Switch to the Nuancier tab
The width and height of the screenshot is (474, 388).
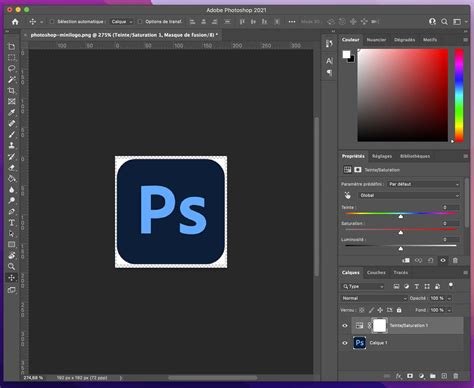click(376, 40)
